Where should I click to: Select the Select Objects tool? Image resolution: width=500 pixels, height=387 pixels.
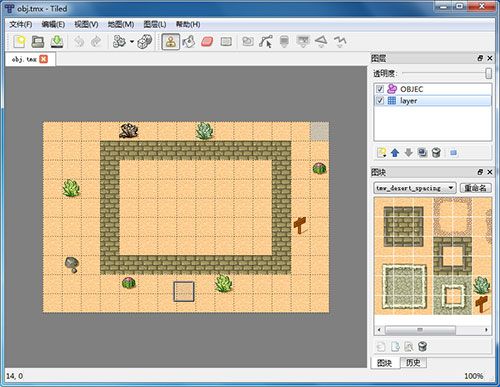pos(248,42)
